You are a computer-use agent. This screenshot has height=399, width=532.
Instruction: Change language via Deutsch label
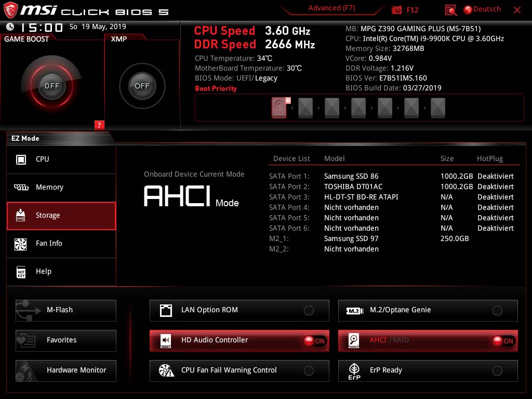pos(487,9)
